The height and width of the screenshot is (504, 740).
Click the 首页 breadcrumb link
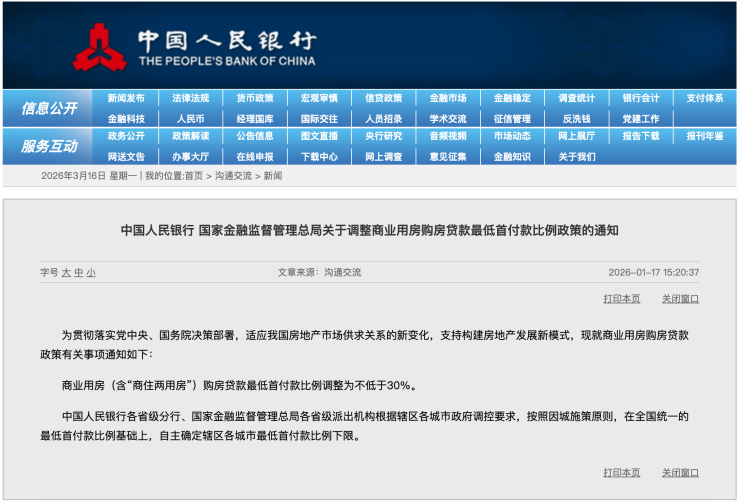click(x=193, y=176)
